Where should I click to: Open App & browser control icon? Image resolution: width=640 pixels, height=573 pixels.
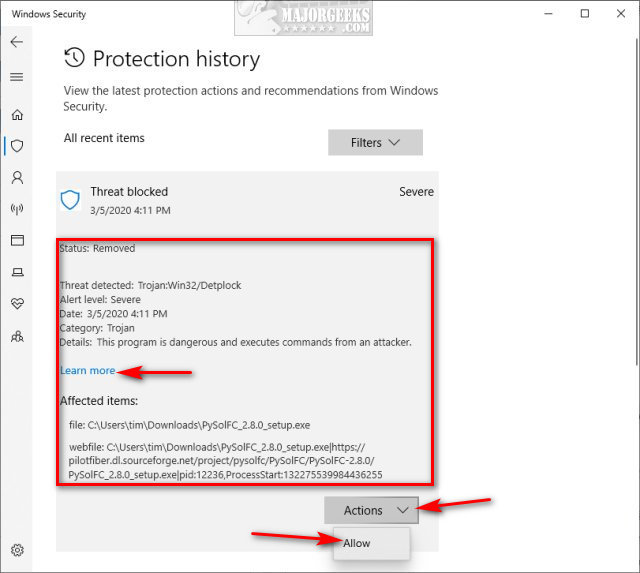(x=17, y=240)
